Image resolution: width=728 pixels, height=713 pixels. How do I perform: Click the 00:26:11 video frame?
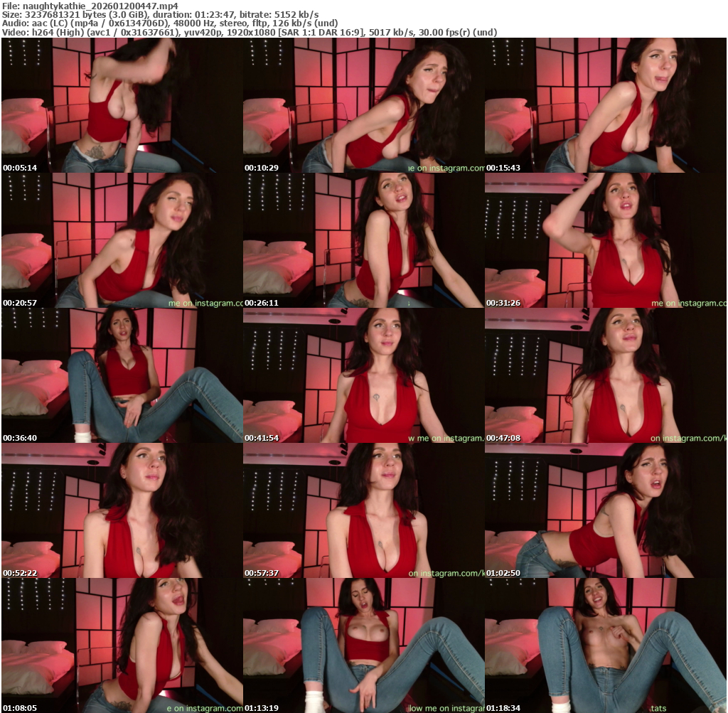(x=363, y=240)
